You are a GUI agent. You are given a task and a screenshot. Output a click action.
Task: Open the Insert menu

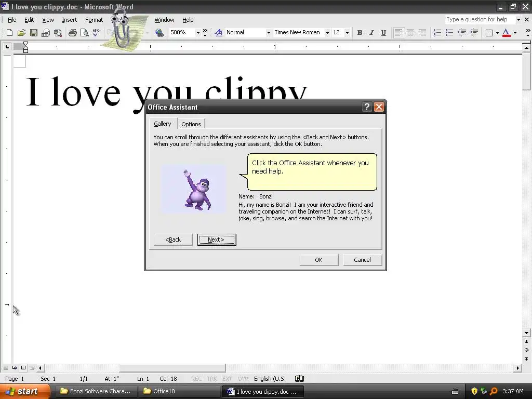(69, 20)
